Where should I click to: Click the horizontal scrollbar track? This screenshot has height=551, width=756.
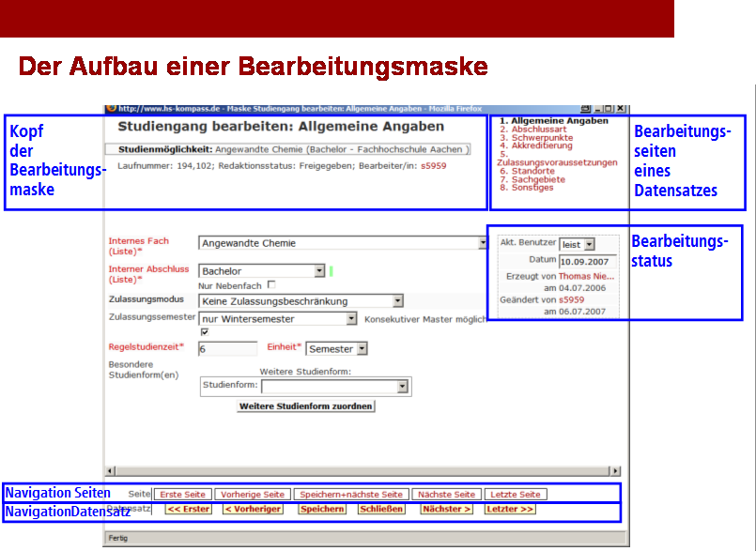363,471
